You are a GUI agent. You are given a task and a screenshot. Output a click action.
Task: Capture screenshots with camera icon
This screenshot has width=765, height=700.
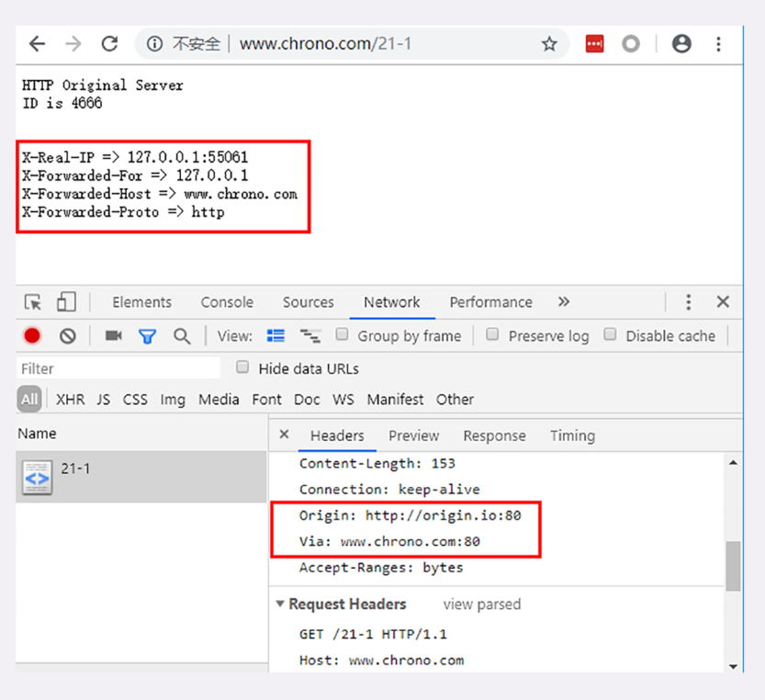114,335
